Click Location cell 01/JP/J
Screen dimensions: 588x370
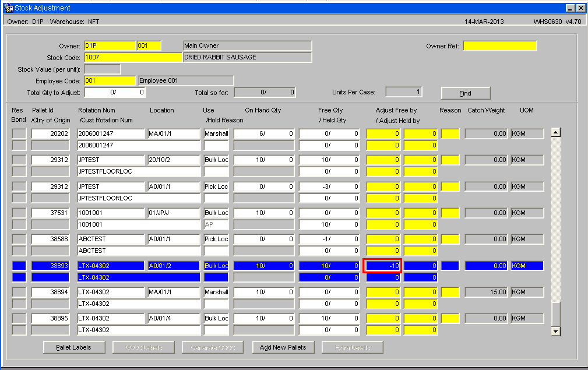[x=174, y=213]
